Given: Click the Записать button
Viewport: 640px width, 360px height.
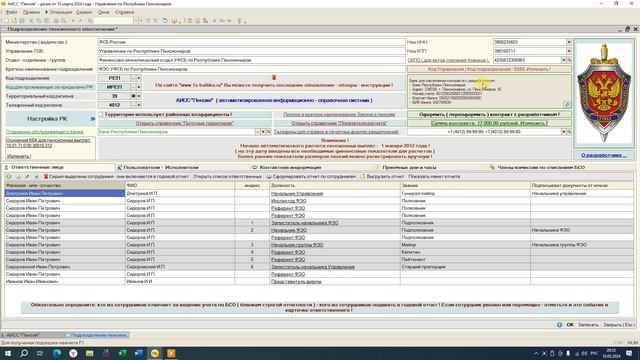Looking at the screenshot, I should tap(588, 325).
